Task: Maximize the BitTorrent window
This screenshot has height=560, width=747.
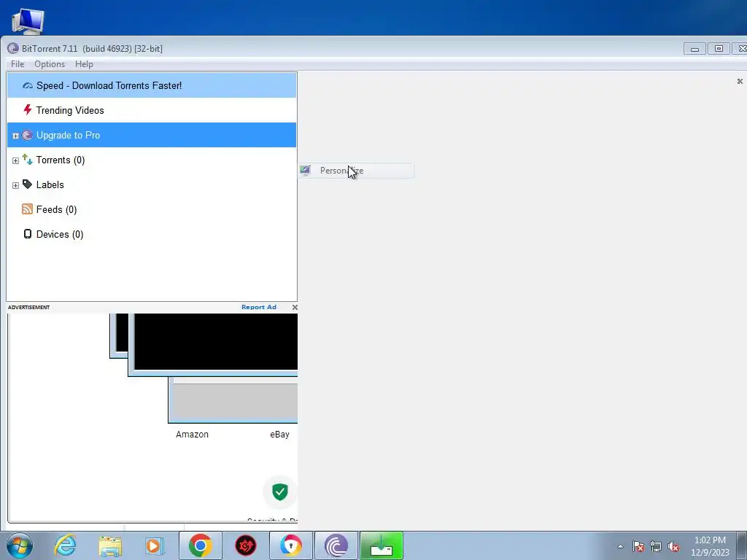Action: pos(719,49)
